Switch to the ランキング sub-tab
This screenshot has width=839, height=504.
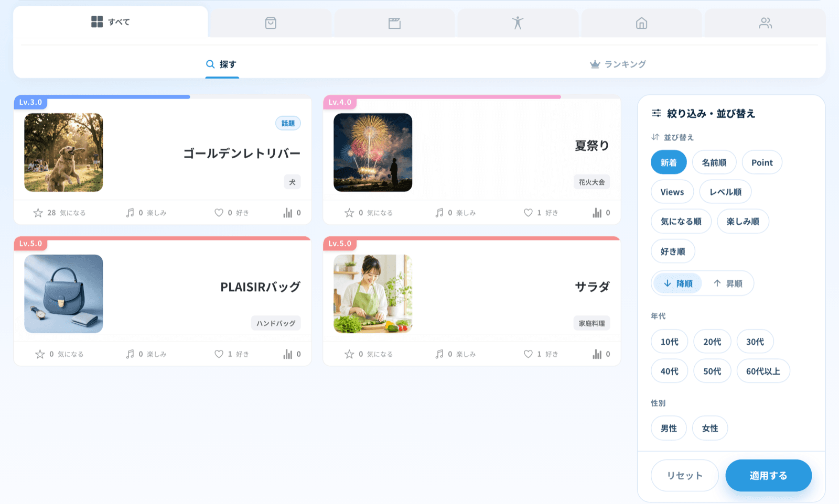tap(618, 64)
